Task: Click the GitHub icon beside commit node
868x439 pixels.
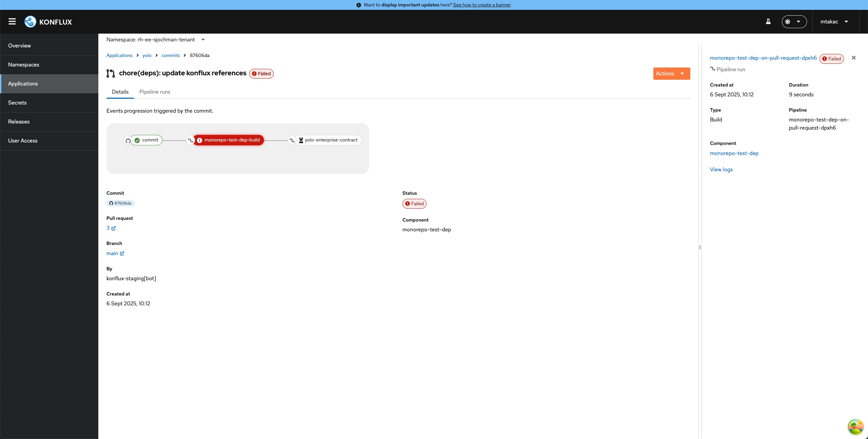Action: 128,140
